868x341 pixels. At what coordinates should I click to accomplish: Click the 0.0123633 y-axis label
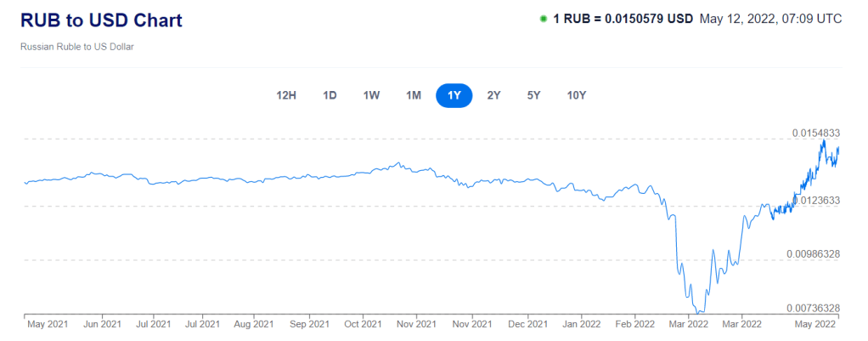click(x=816, y=200)
